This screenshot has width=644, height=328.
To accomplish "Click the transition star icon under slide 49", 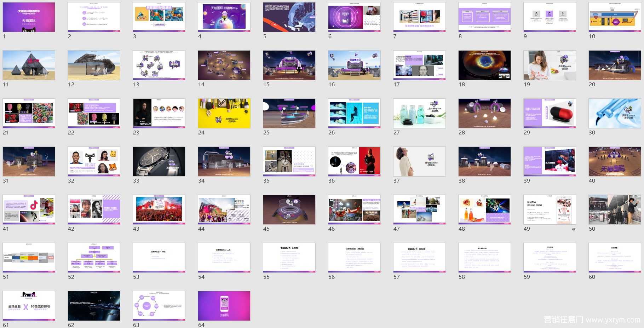I will pos(574,229).
